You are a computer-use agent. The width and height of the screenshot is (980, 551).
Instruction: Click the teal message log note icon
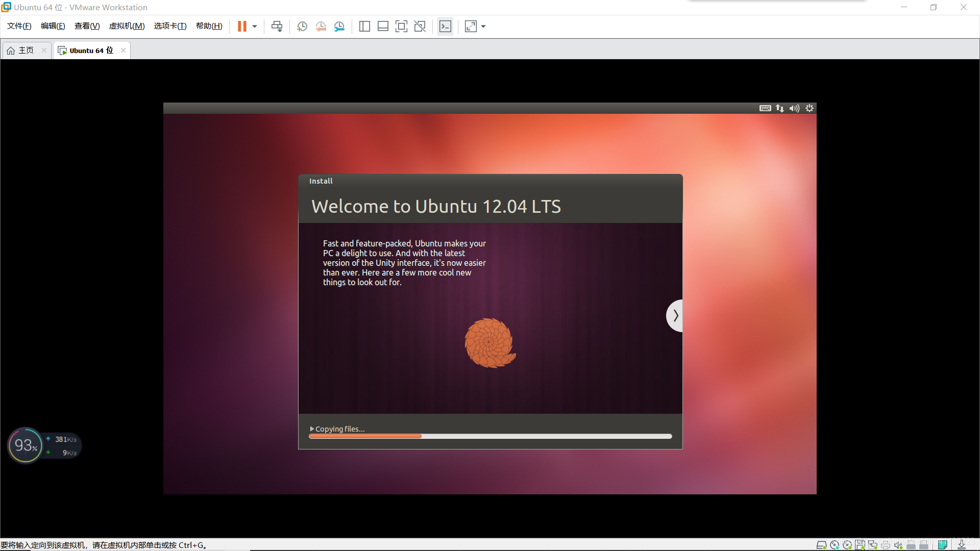point(943,544)
